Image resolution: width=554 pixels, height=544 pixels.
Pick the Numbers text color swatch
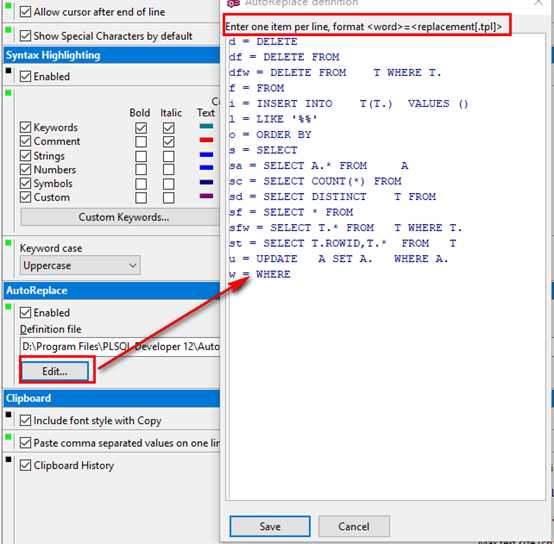coord(206,168)
